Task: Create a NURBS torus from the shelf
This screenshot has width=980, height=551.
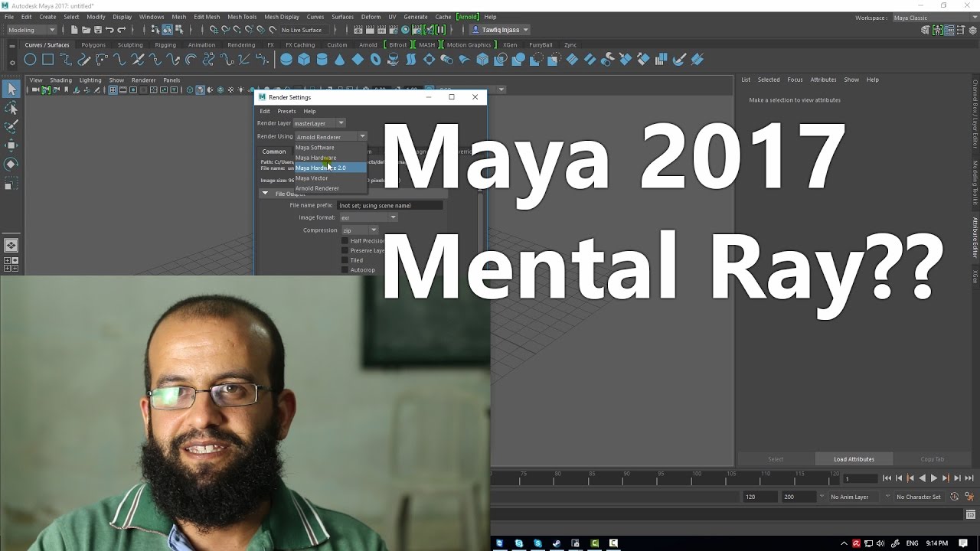Action: click(x=376, y=60)
